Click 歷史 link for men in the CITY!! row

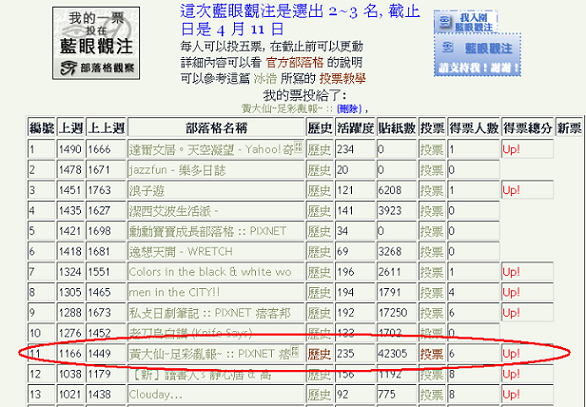(320, 293)
